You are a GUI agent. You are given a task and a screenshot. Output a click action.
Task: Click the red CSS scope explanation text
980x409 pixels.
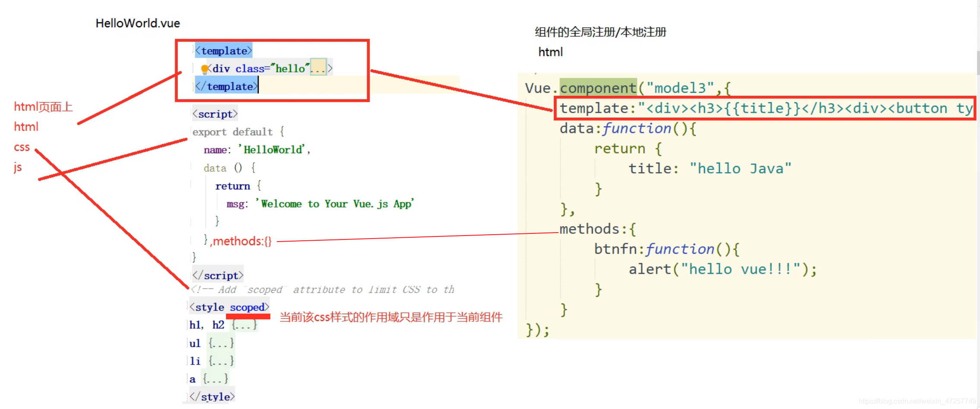[391, 318]
